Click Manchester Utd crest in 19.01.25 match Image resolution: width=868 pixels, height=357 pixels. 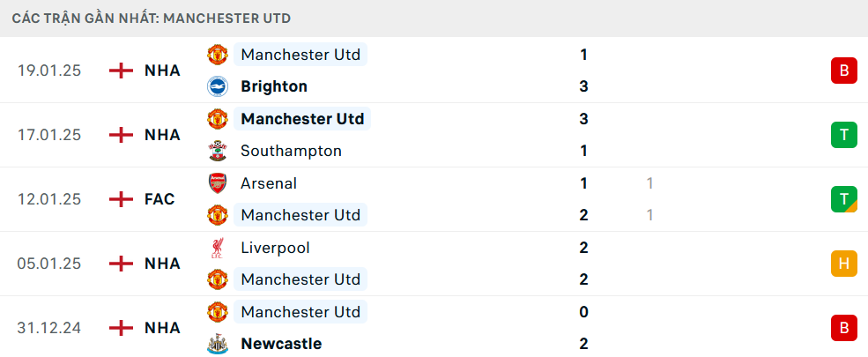[217, 55]
